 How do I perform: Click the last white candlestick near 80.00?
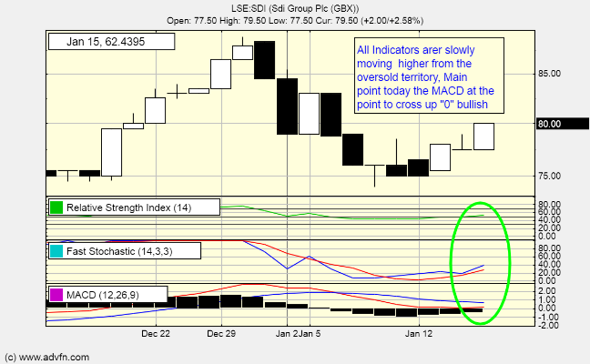483,136
